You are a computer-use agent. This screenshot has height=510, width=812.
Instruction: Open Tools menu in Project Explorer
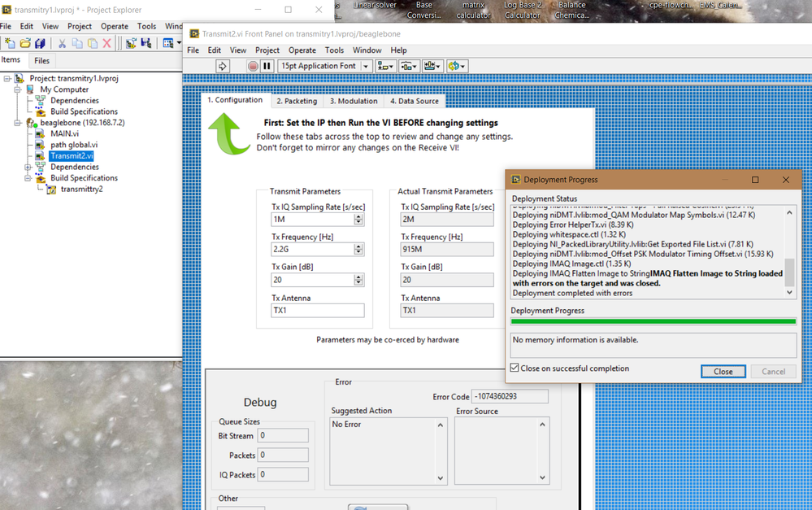146,26
